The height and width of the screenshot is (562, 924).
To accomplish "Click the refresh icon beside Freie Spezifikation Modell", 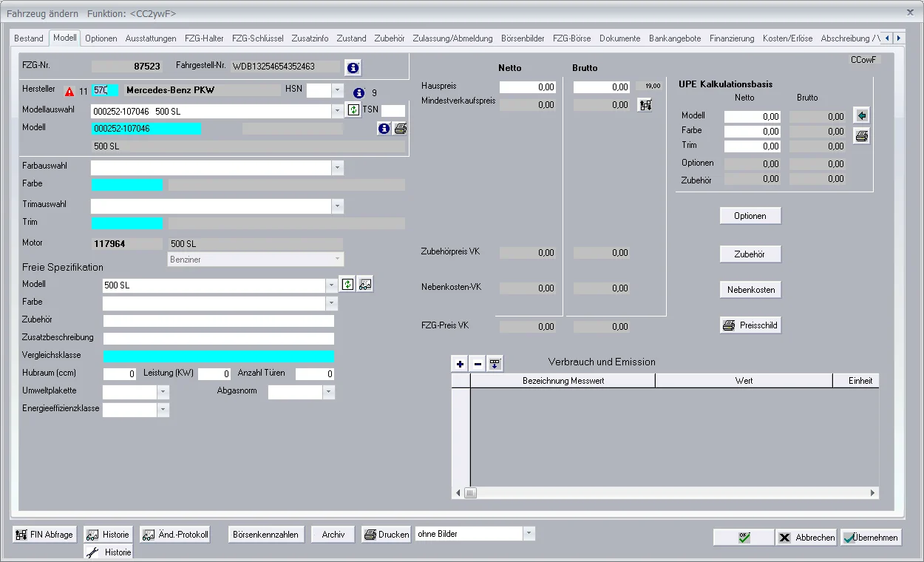I will point(347,284).
